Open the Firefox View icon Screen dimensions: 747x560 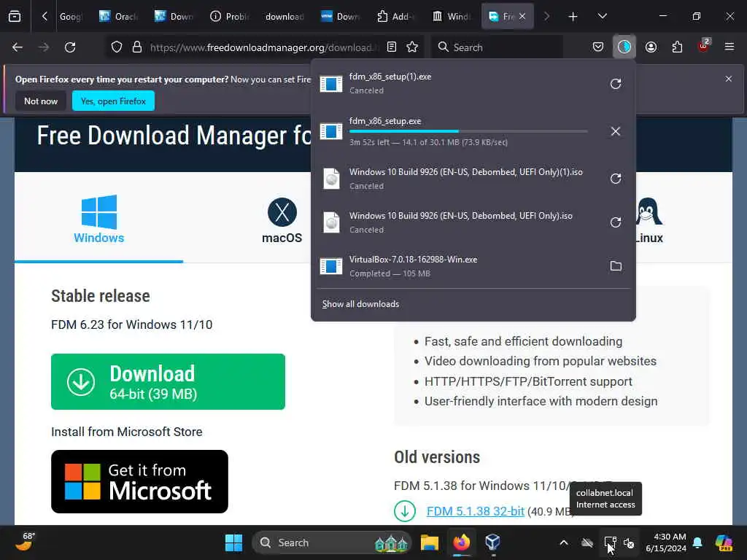(x=15, y=17)
